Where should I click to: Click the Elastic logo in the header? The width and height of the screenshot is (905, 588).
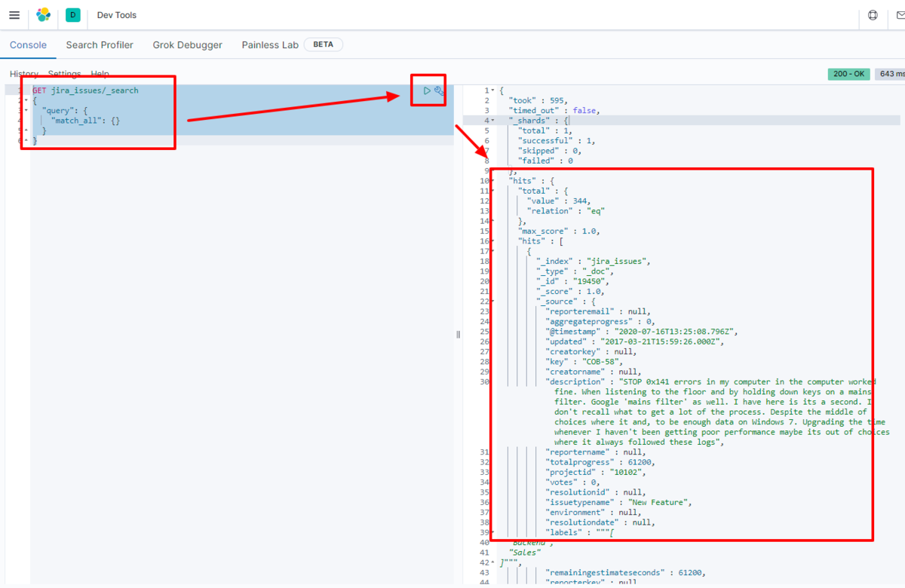(x=43, y=14)
